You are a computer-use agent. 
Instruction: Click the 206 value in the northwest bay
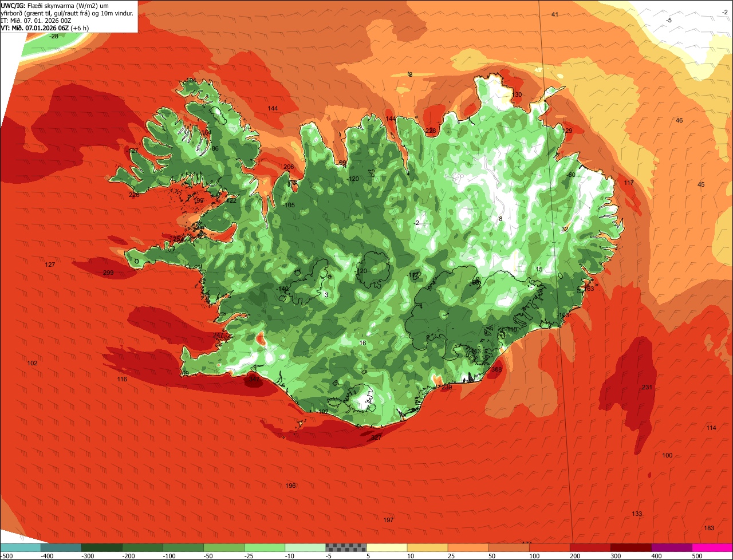[289, 167]
